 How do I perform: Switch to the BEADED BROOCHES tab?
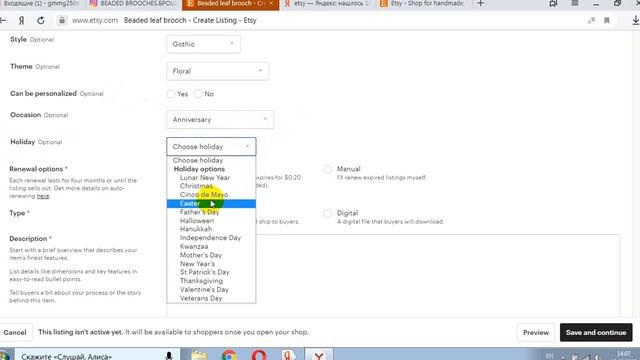coord(133,4)
